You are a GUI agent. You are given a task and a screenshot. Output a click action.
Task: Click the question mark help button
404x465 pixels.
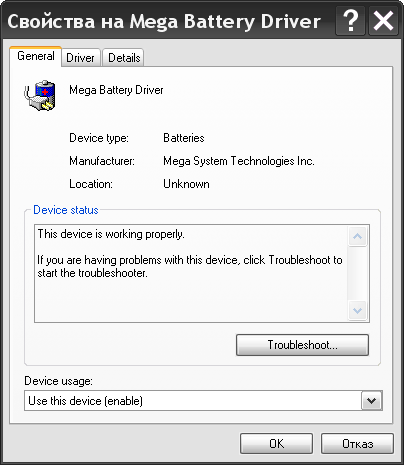pos(350,21)
